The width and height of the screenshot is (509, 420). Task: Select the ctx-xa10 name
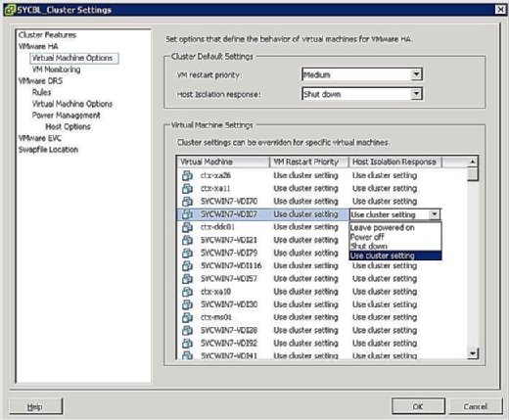pos(215,292)
